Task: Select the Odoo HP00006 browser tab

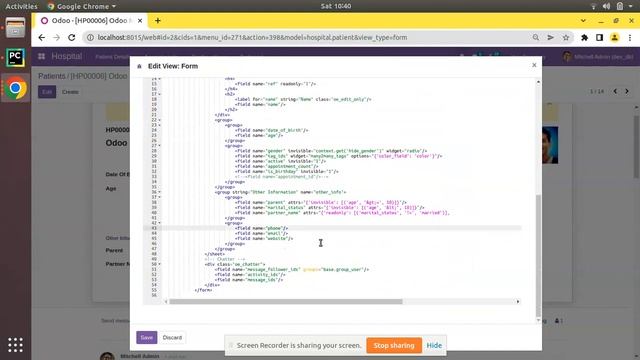Action: [90, 20]
